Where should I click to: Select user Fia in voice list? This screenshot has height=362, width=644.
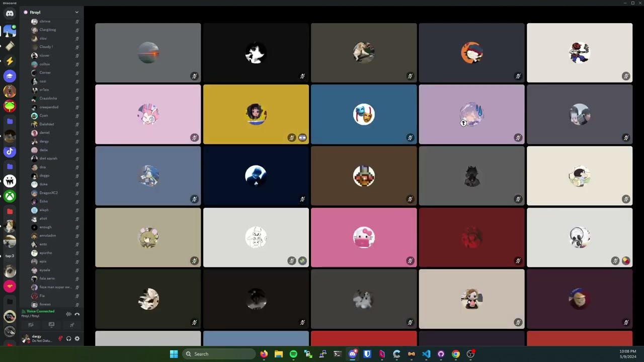pos(54,296)
